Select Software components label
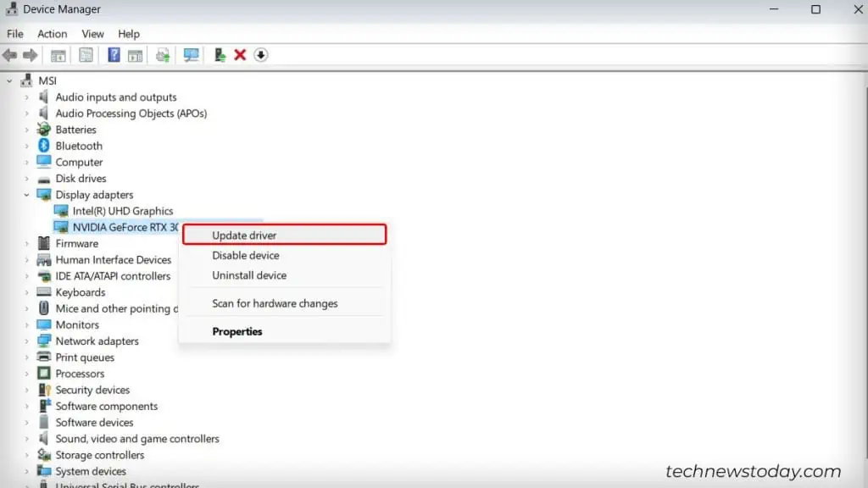This screenshot has width=868, height=488. coord(106,406)
